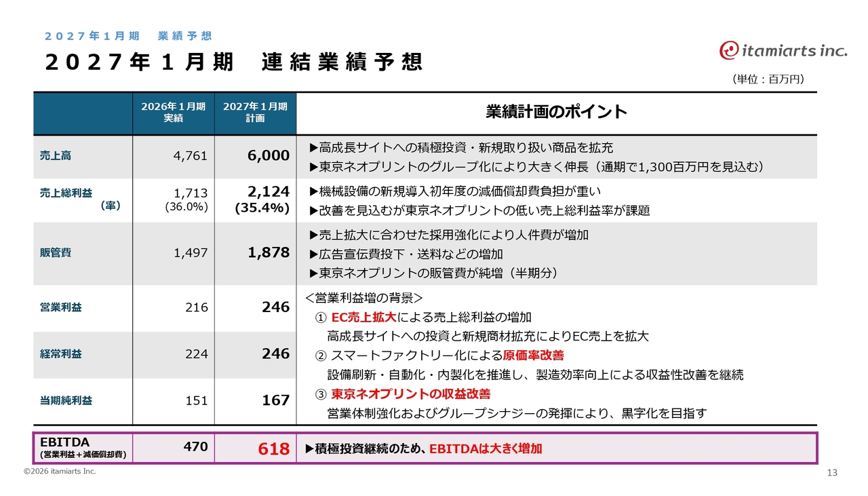The height and width of the screenshot is (496, 868).
Task: Click the page number 13
Action: (833, 472)
